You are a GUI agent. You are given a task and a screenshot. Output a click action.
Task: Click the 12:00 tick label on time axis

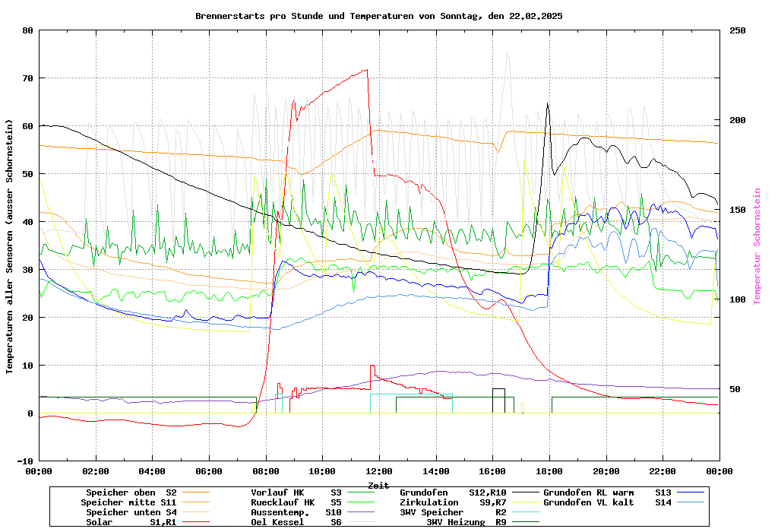click(x=379, y=471)
